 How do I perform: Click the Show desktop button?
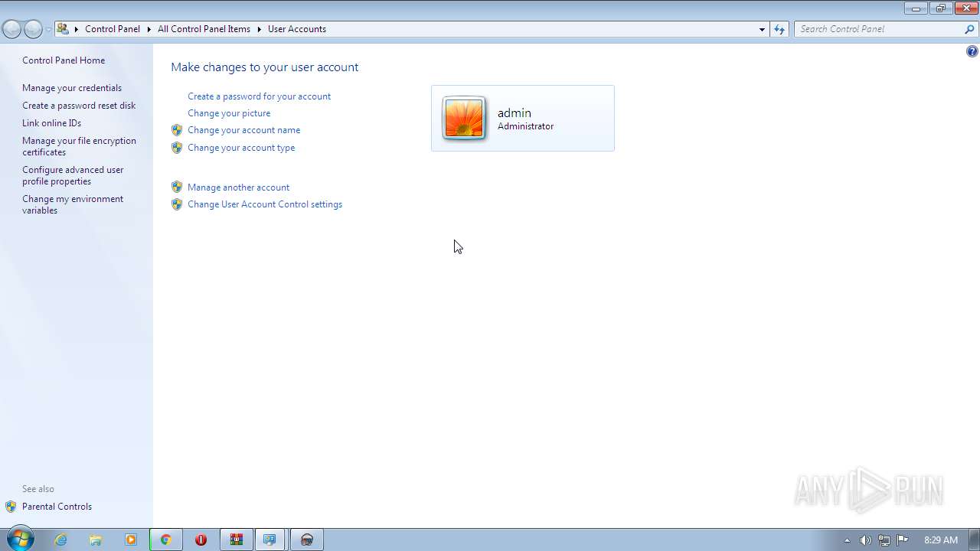(x=974, y=540)
